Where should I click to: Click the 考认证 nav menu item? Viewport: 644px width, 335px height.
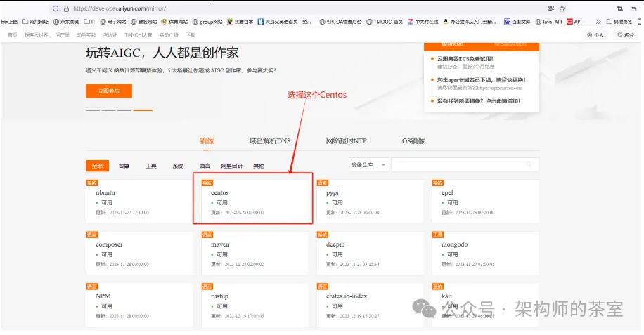[x=110, y=35]
